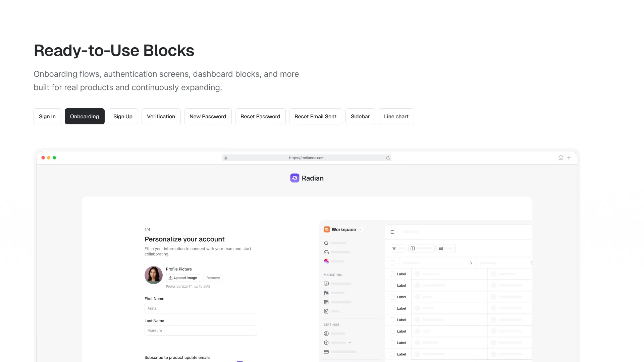Click the video play screen Marketing icon
Screen dimensions: 644x362
click(326, 284)
